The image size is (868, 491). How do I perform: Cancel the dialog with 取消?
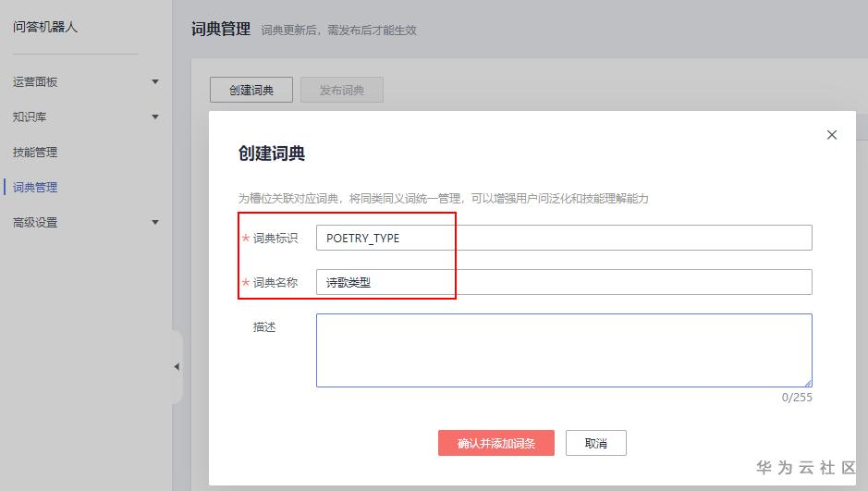pos(596,443)
